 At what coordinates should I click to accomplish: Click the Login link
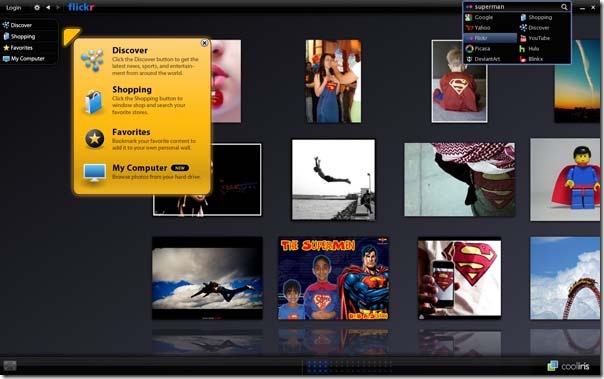[13, 7]
